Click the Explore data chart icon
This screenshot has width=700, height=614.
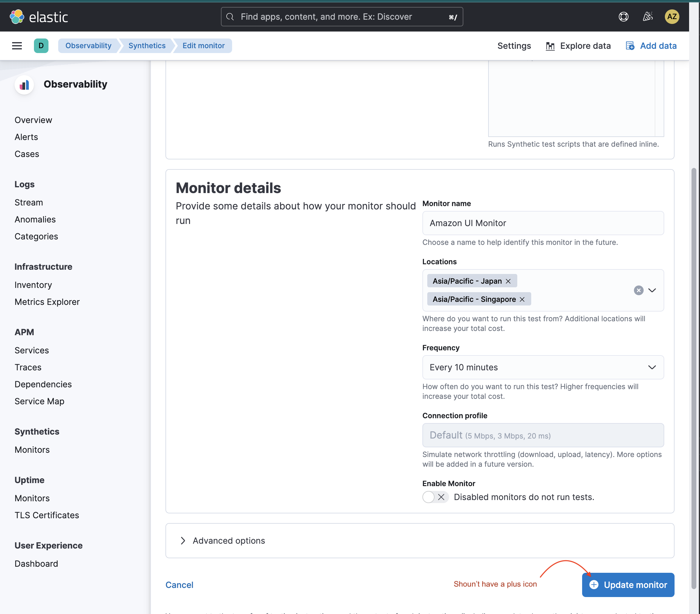pos(550,45)
